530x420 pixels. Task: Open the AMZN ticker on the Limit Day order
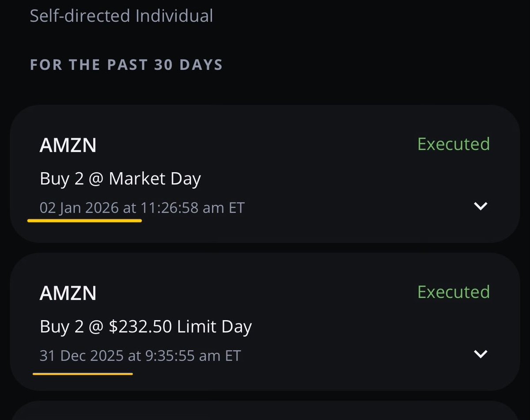pyautogui.click(x=68, y=294)
